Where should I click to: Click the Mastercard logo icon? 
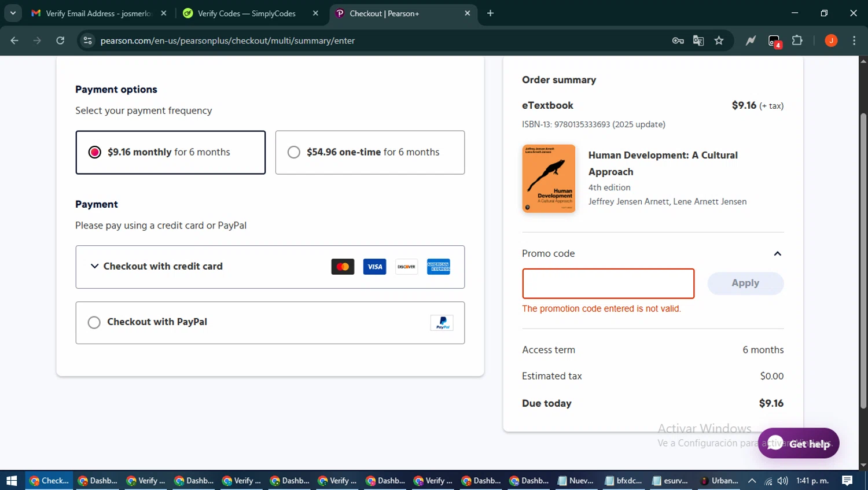point(343,267)
